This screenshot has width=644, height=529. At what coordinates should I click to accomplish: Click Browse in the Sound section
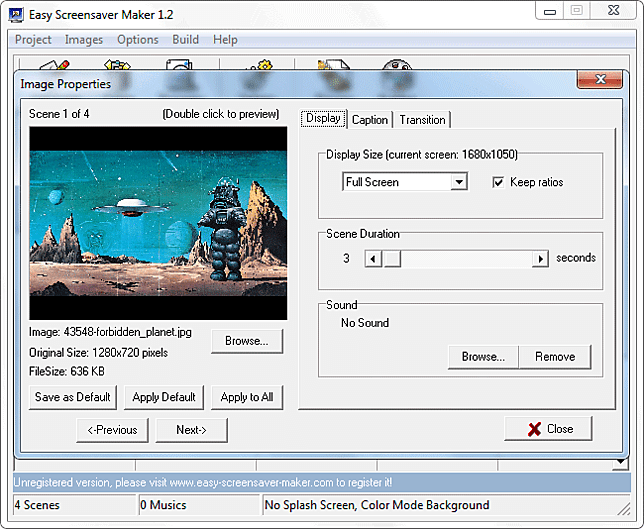point(483,356)
